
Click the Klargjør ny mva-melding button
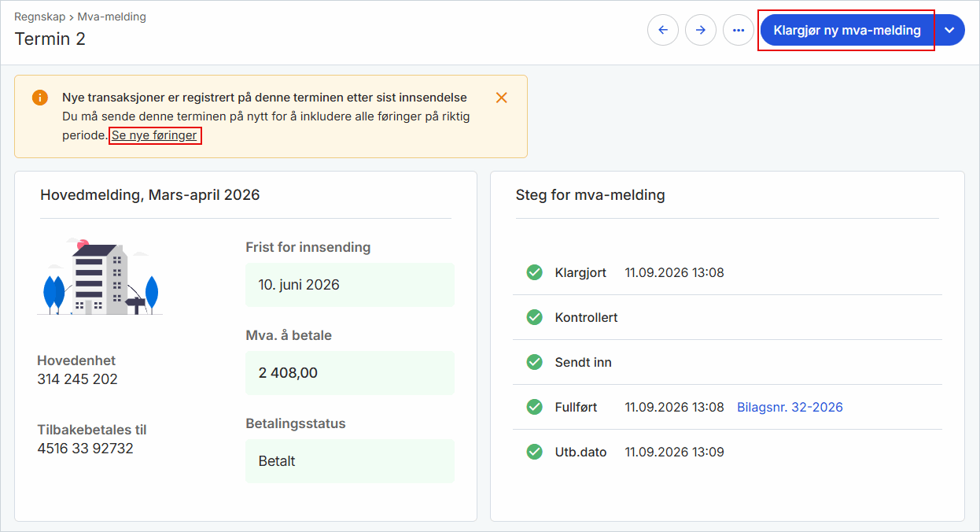[847, 31]
